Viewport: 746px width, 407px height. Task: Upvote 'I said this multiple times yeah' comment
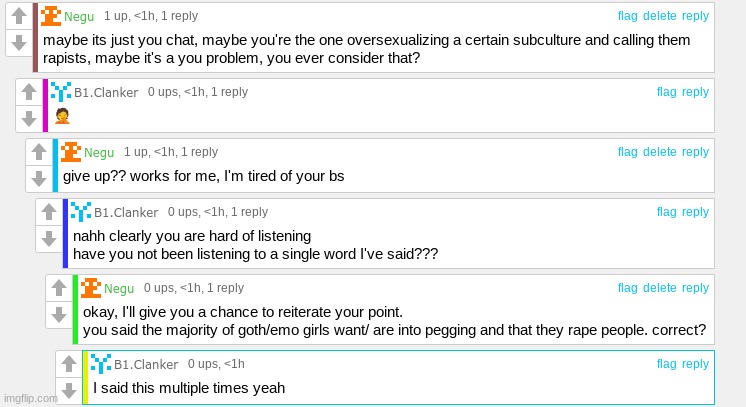(69, 364)
